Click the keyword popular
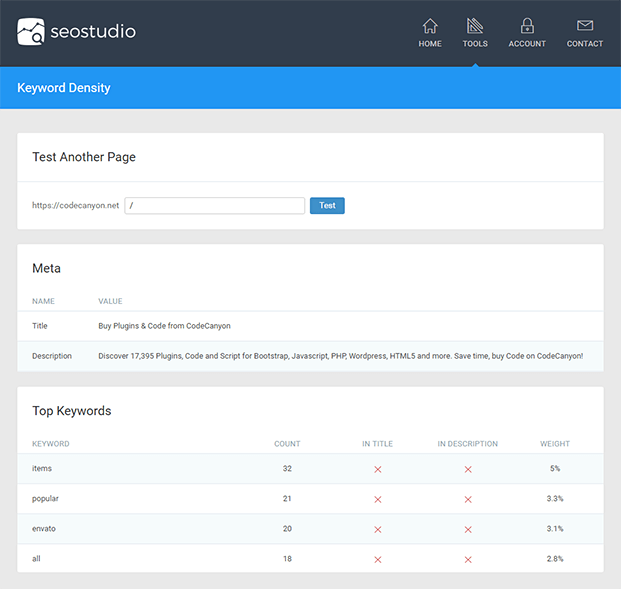Screen dimensions: 621x589 45,499
